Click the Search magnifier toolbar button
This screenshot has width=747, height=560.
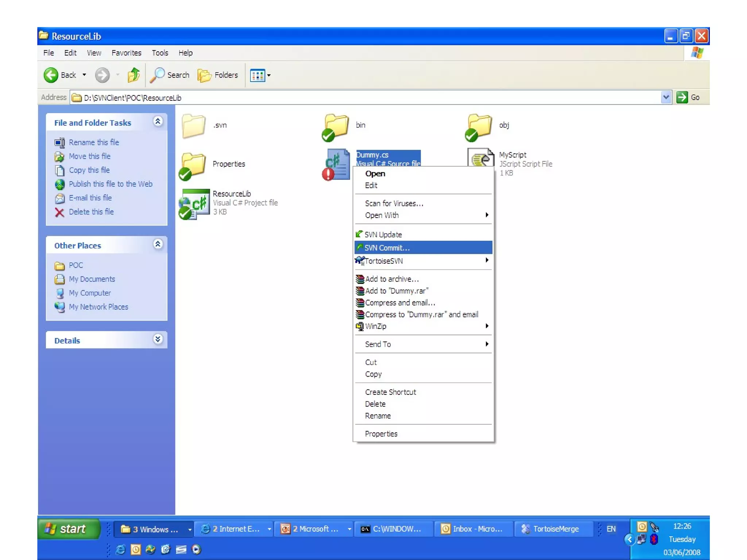pyautogui.click(x=170, y=75)
